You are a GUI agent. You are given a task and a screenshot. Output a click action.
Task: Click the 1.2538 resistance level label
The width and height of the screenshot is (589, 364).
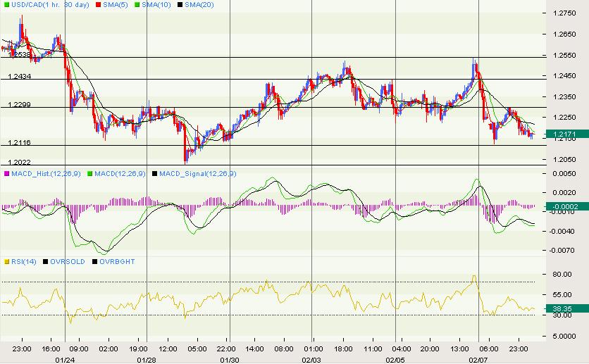click(x=19, y=55)
